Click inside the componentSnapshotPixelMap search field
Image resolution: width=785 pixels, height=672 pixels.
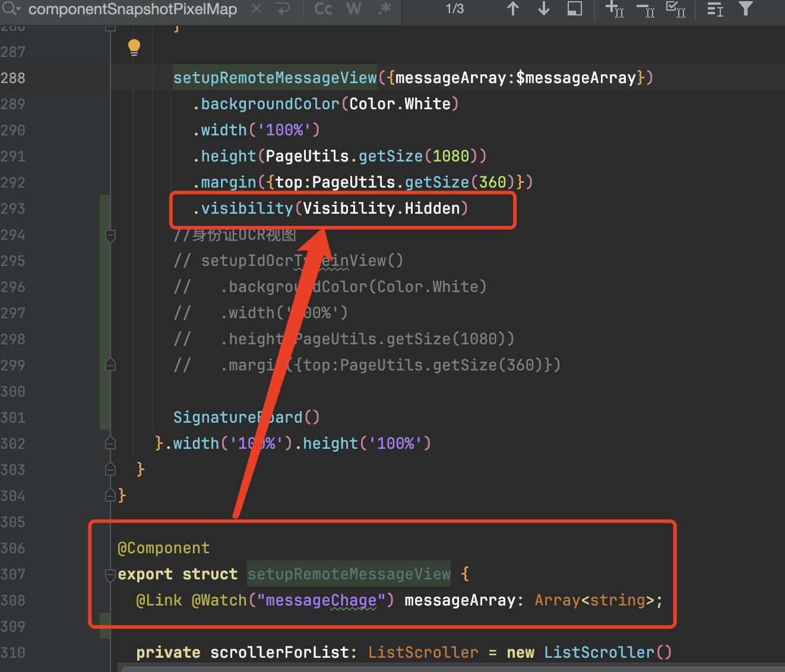click(x=133, y=9)
